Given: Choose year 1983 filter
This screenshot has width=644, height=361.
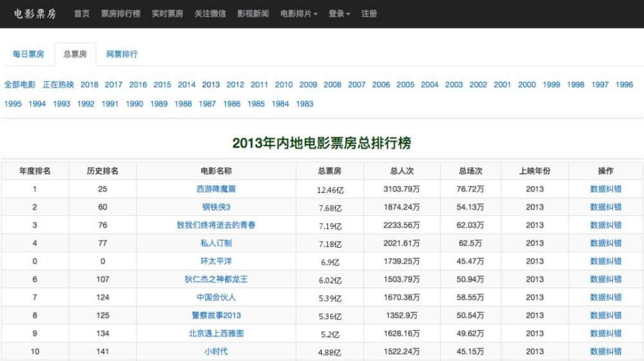Looking at the screenshot, I should [x=305, y=104].
